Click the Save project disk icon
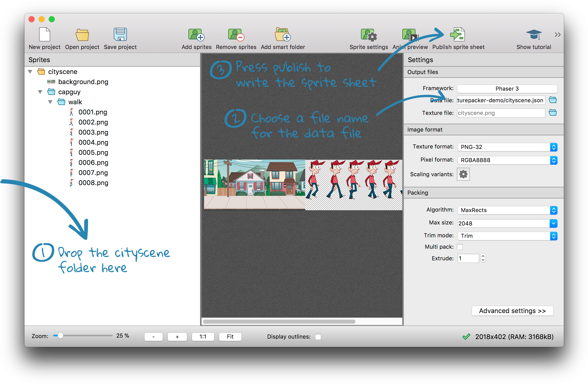The height and width of the screenshot is (384, 588). coord(120,35)
